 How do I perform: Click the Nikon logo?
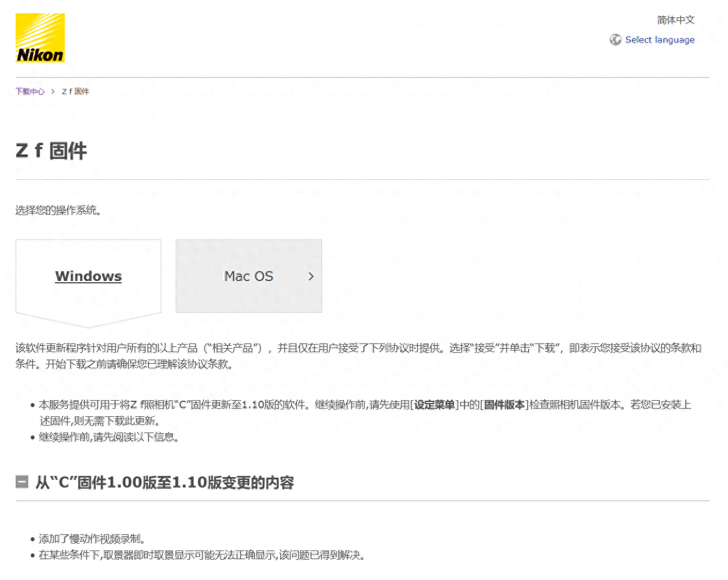tap(39, 37)
